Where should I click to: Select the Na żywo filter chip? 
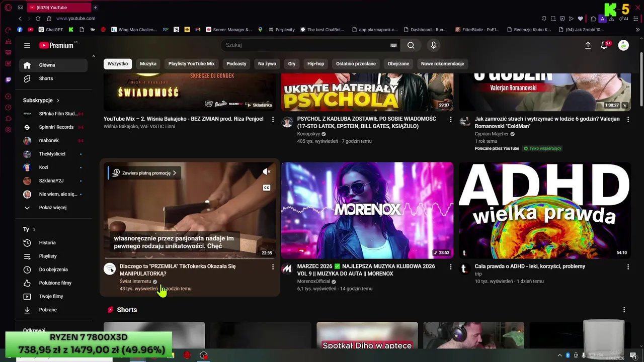[267, 64]
